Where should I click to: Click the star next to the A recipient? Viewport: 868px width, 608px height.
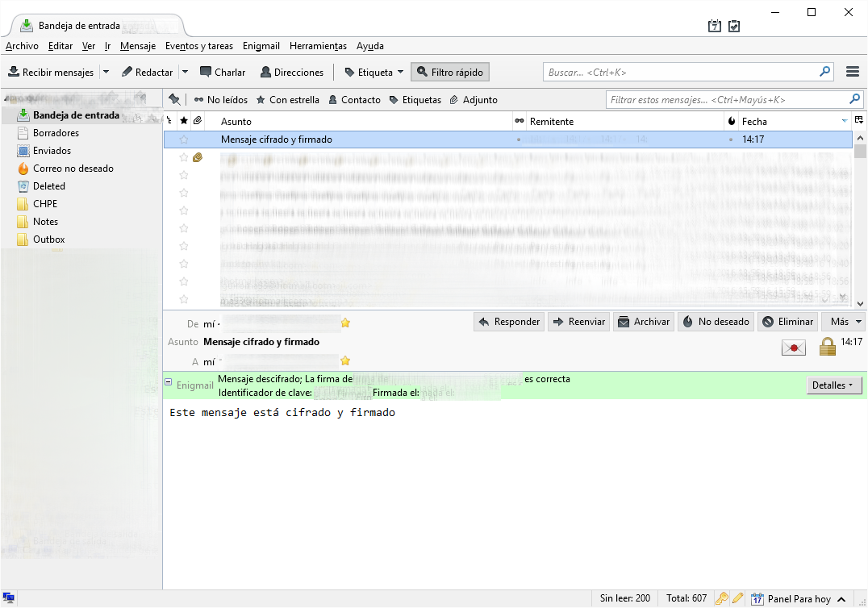click(x=345, y=361)
